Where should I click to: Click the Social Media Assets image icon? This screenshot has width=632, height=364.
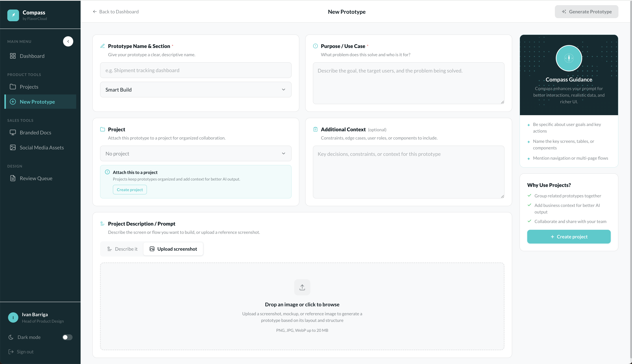pos(13,148)
